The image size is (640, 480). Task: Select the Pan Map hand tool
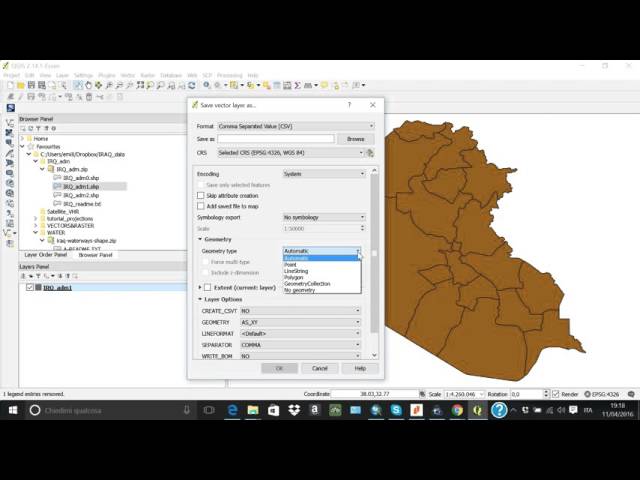88,85
